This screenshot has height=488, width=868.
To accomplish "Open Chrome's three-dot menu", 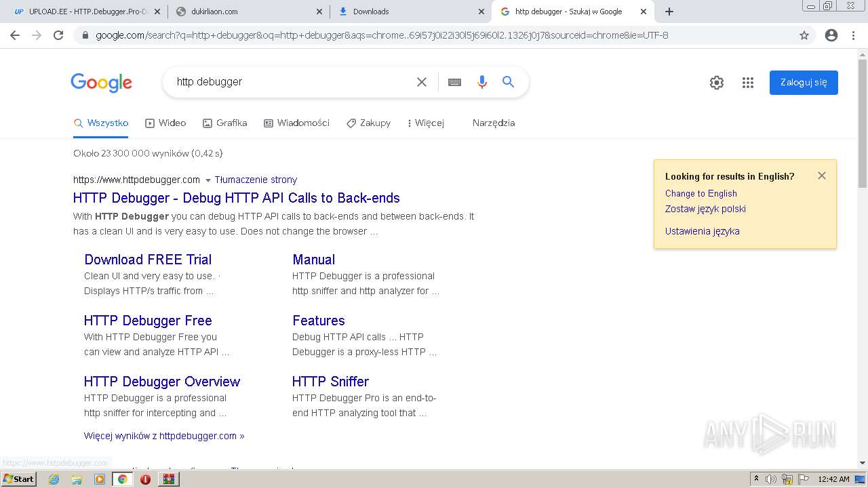I will point(853,35).
